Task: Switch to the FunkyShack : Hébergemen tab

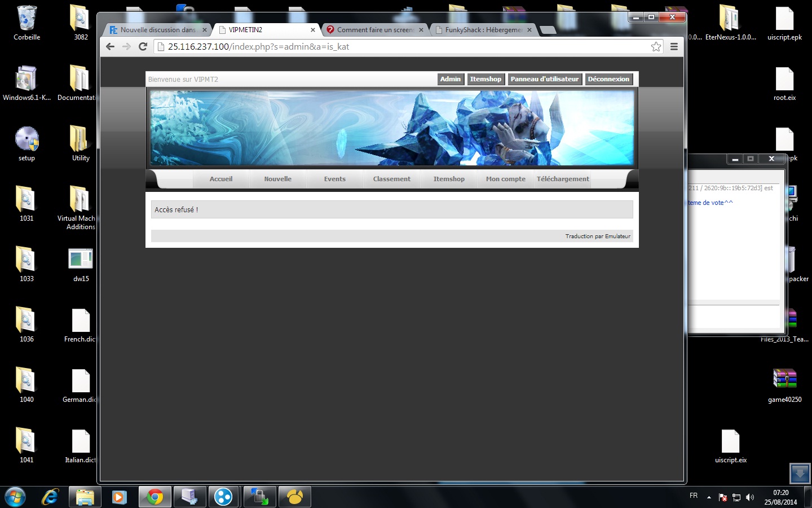Action: point(483,30)
